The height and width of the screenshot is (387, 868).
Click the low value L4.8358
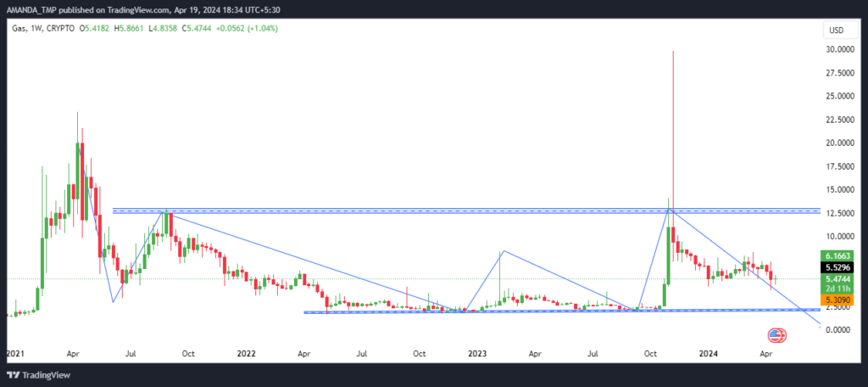click(x=163, y=28)
